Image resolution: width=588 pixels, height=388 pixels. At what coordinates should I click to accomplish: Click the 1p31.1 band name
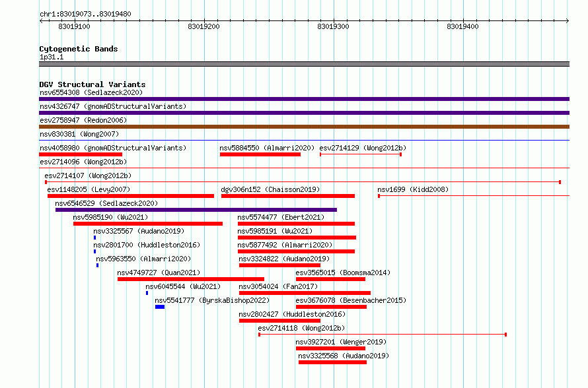(52, 57)
